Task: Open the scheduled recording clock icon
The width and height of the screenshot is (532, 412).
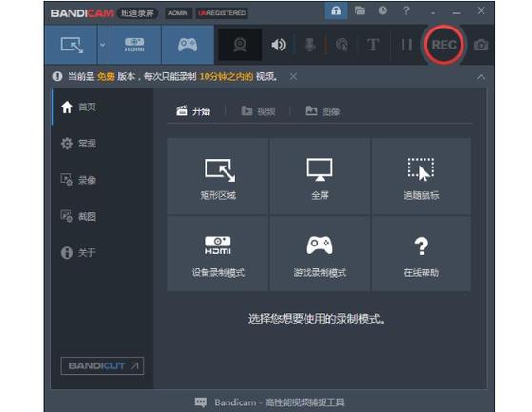Action: click(383, 10)
